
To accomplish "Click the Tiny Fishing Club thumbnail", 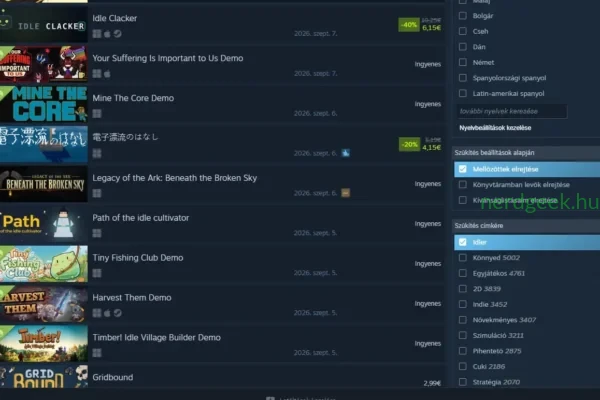I will (44, 264).
